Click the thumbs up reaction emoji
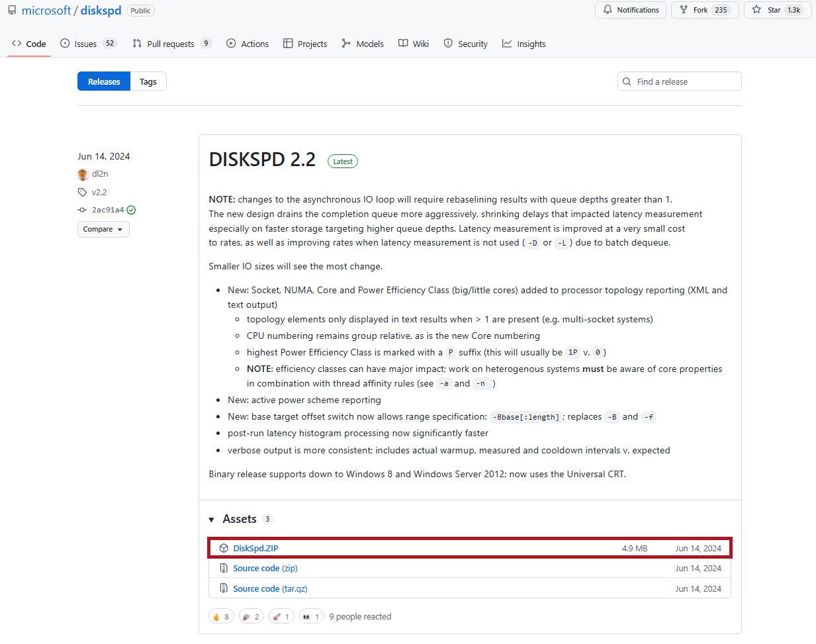This screenshot has height=644, width=816. point(216,617)
